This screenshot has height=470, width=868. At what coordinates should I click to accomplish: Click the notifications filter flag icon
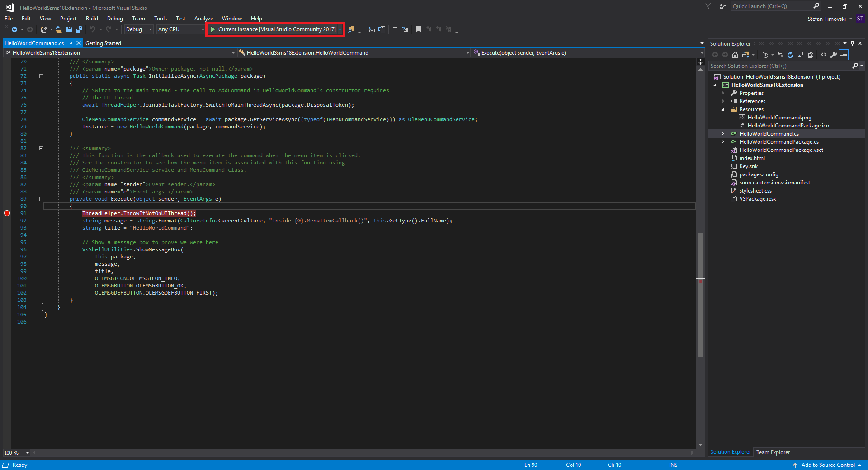click(708, 6)
